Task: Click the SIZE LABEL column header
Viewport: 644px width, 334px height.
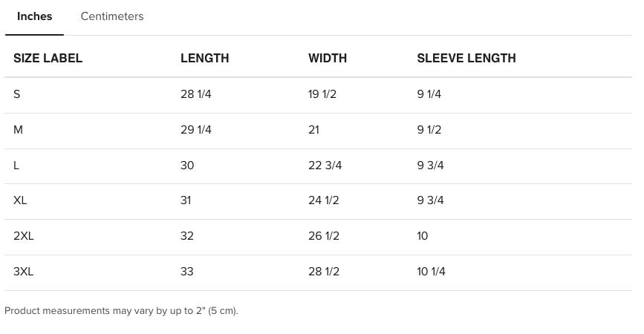Action: click(x=48, y=58)
